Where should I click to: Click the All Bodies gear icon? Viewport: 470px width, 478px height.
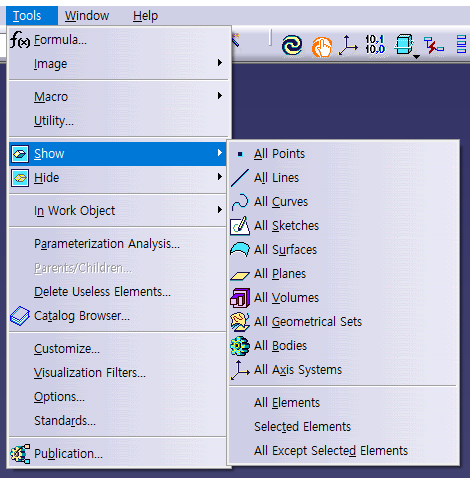[240, 346]
